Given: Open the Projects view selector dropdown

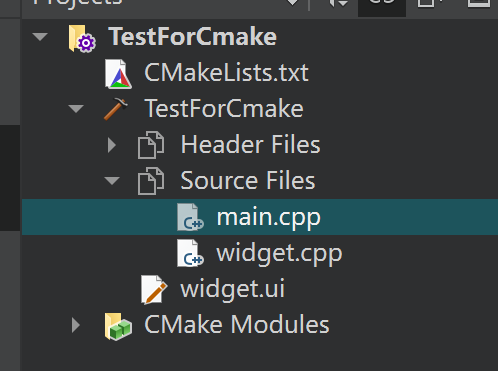Looking at the screenshot, I should 292,3.
